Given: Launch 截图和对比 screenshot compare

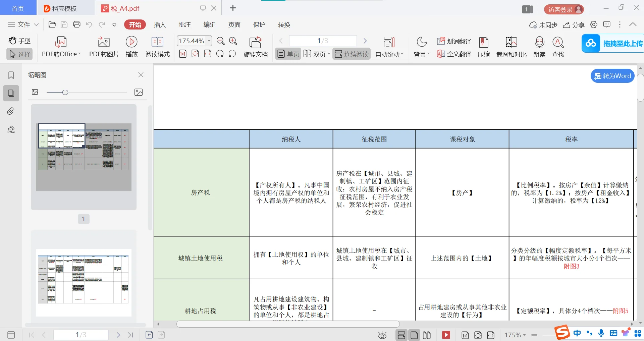Looking at the screenshot, I should click(511, 47).
